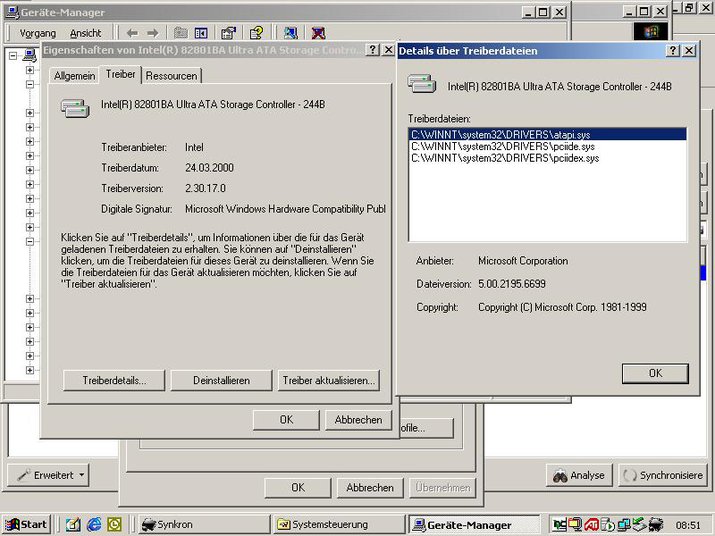Click the Forward arrow in Geräte-Manager toolbar
This screenshot has height=536, width=715.
pyautogui.click(x=153, y=33)
